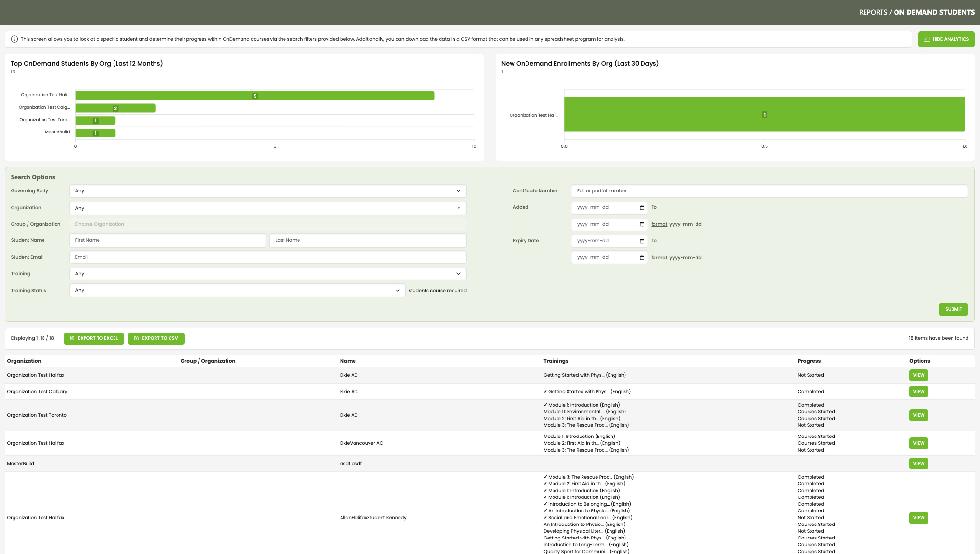This screenshot has height=554, width=980.
Task: Open calendar picker for Added end date
Action: (642, 224)
